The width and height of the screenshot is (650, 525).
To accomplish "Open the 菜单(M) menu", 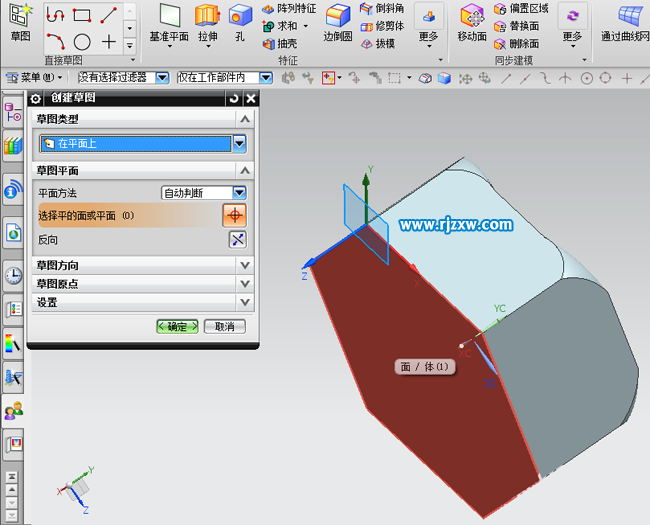I will pos(38,77).
